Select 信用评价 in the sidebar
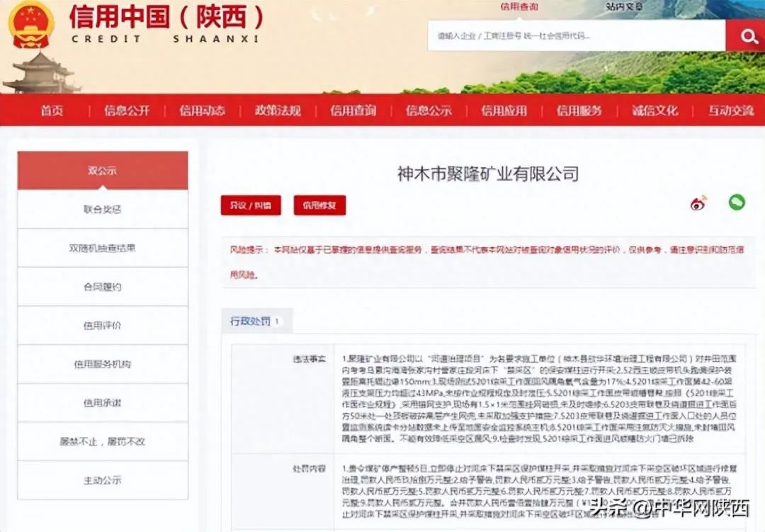This screenshot has width=765, height=532. 103,325
